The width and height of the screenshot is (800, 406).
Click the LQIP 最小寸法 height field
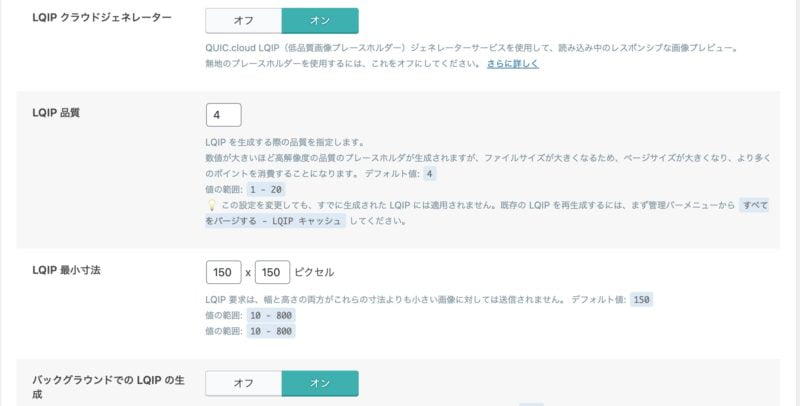272,272
